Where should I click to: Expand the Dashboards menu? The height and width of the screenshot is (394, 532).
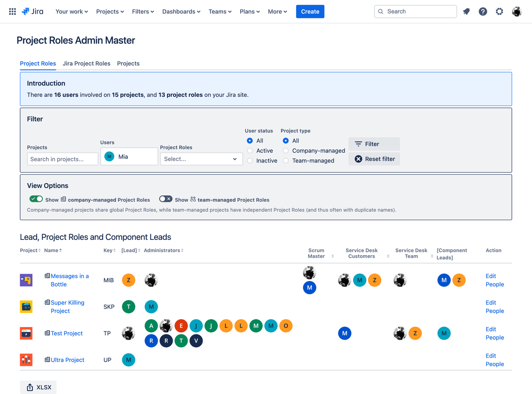181,11
